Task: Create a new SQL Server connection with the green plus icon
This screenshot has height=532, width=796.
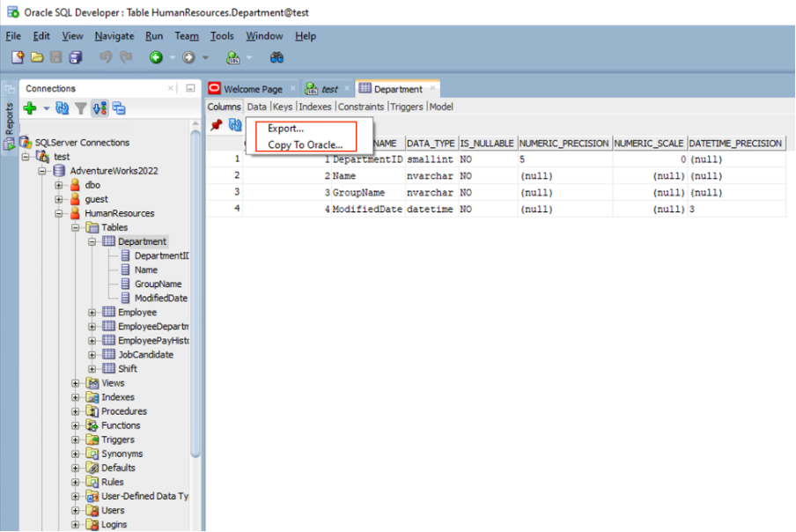Action: pyautogui.click(x=29, y=108)
